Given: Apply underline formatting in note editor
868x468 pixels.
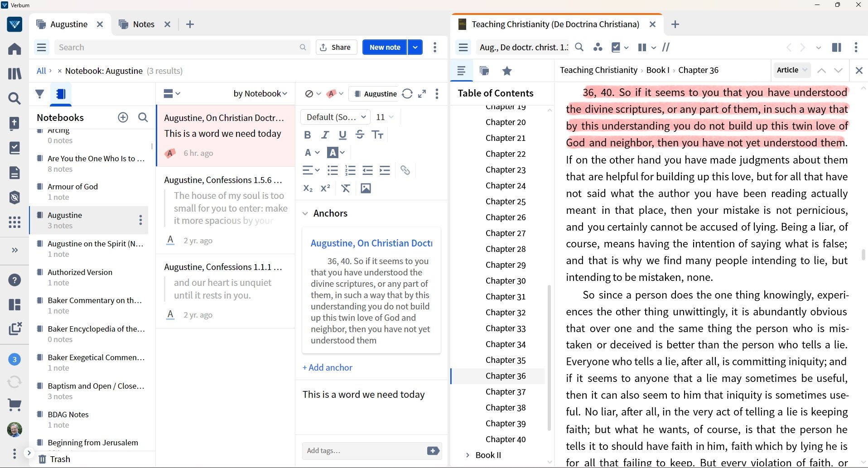Looking at the screenshot, I should point(342,135).
